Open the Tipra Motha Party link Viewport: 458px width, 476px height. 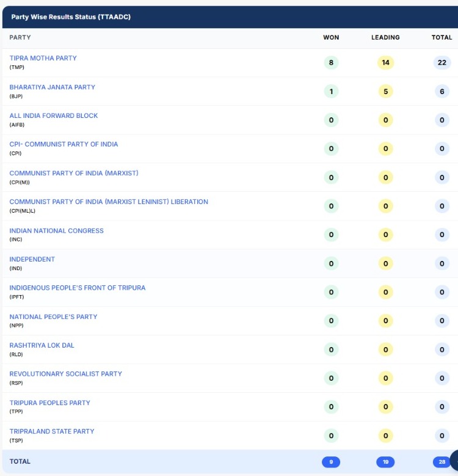click(x=43, y=58)
